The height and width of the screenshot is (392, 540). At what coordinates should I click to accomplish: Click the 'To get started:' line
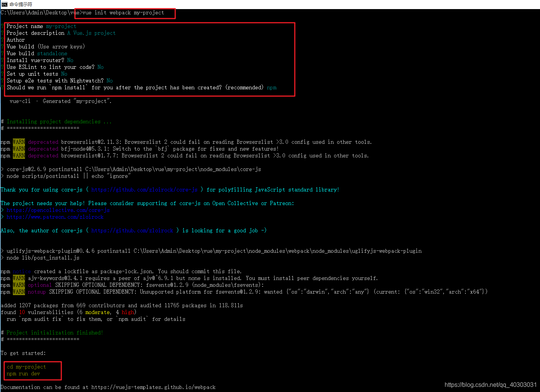[x=23, y=353]
